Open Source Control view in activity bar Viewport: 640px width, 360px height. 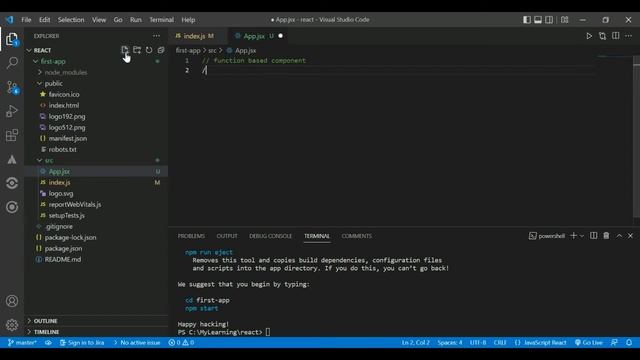(12, 87)
